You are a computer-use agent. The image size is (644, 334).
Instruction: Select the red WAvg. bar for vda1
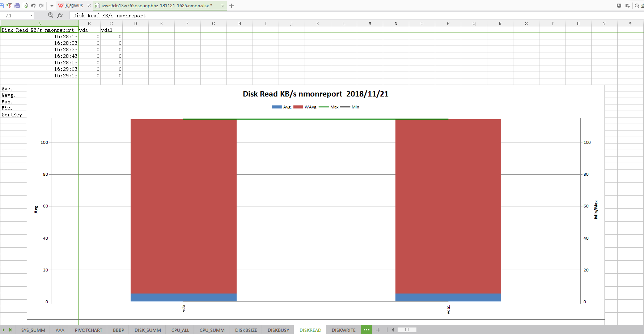448,206
